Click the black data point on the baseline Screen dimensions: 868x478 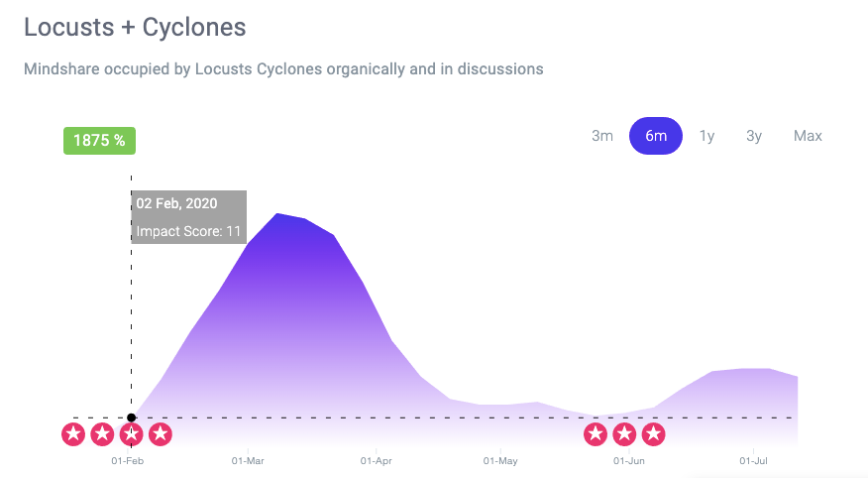(x=131, y=418)
